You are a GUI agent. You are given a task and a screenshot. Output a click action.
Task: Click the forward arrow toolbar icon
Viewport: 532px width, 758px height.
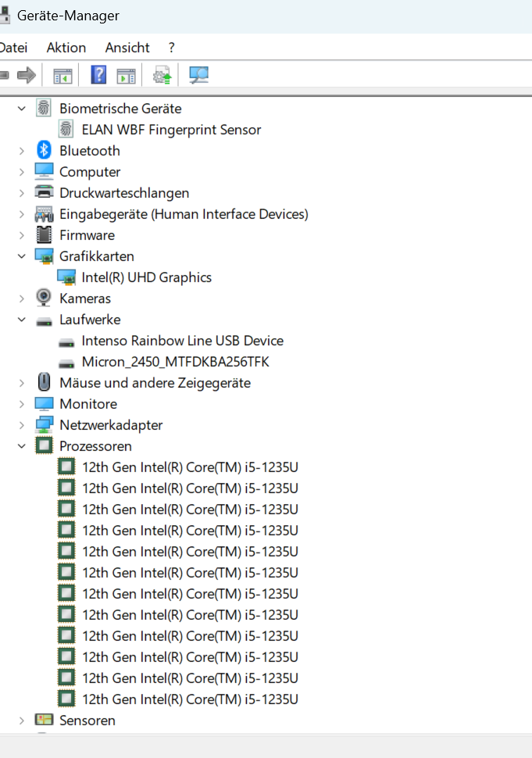[27, 76]
